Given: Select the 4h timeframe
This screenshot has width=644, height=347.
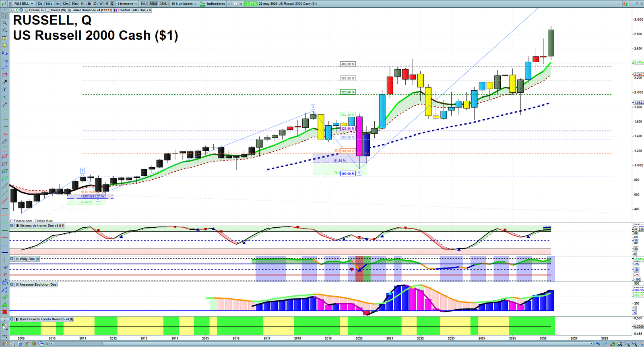Looking at the screenshot, I should pyautogui.click(x=89, y=4).
